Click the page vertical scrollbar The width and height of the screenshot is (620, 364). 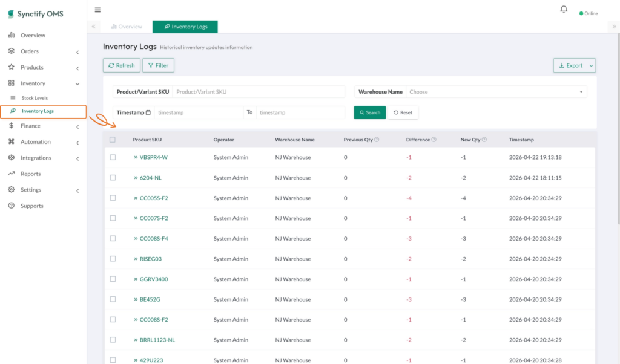click(x=618, y=130)
